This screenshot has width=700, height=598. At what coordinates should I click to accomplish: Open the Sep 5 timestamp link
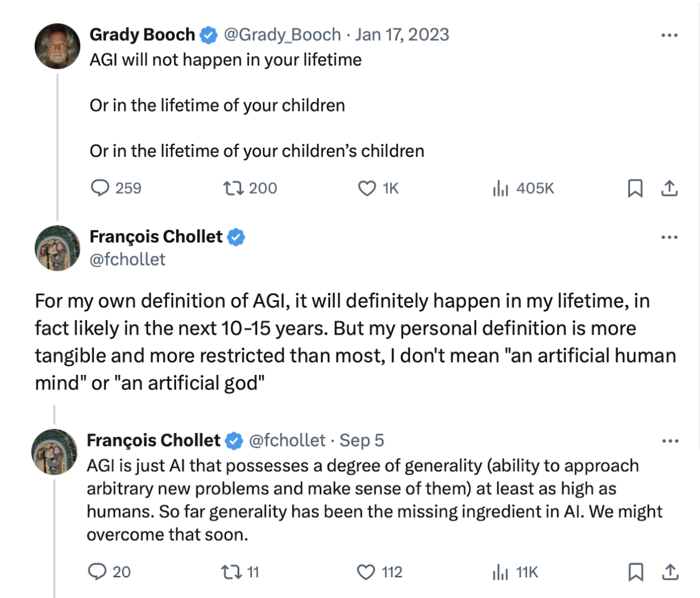pos(361,440)
